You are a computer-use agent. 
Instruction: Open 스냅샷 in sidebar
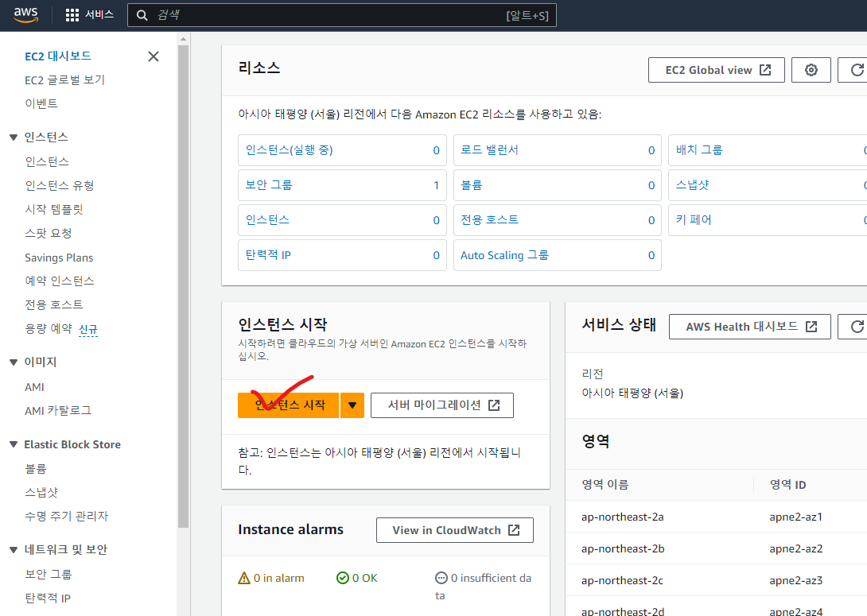41,492
